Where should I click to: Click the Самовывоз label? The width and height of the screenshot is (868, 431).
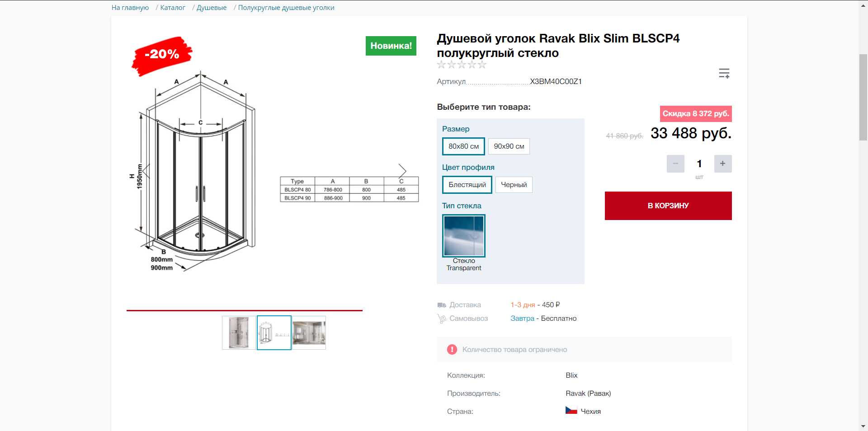point(469,319)
